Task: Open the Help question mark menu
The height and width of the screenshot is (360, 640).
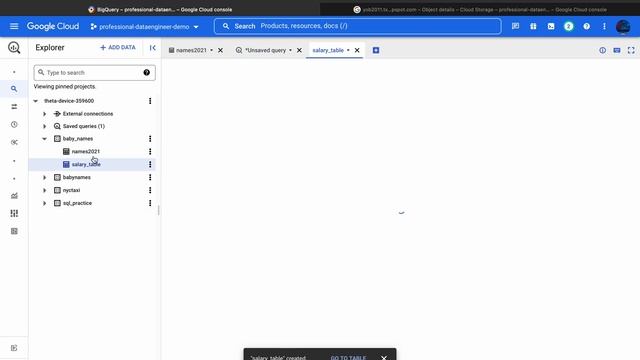Action: coord(587,27)
